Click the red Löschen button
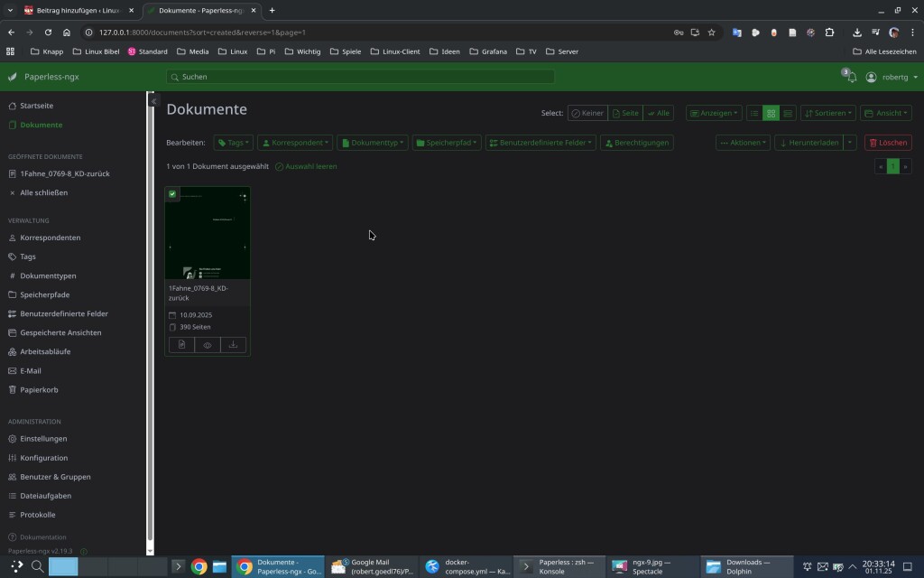This screenshot has width=924, height=578. point(887,143)
